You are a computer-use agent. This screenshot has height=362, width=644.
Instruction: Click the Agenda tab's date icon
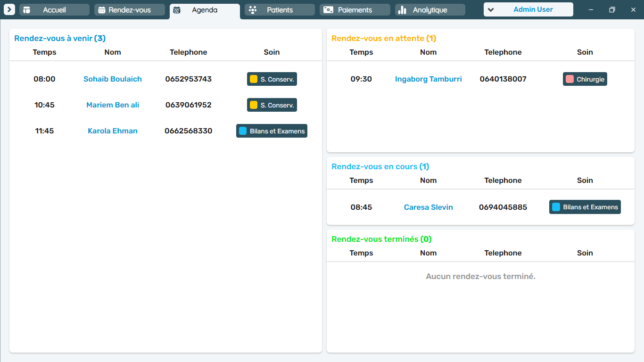click(x=177, y=10)
